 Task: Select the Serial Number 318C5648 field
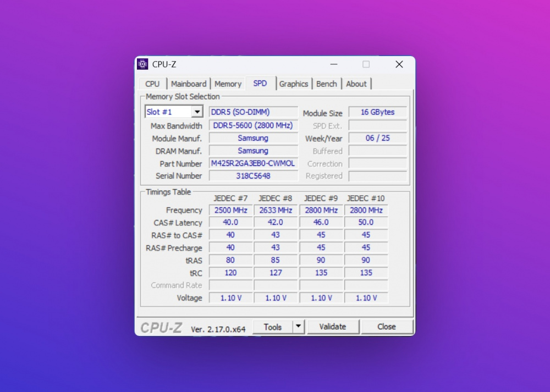253,176
